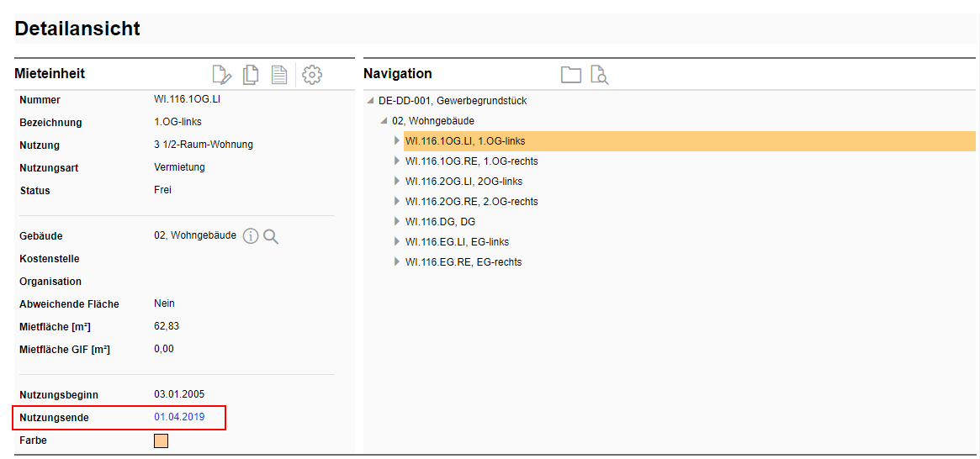Expand the WI.116.EG.RE, EG-rechts node
This screenshot has width=980, height=459.
tap(397, 262)
